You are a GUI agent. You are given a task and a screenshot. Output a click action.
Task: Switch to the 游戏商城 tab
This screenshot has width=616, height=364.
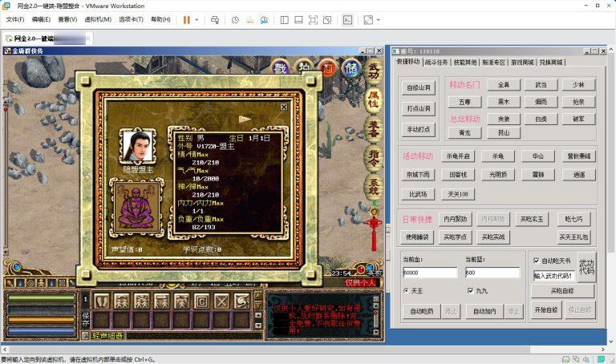click(x=524, y=62)
